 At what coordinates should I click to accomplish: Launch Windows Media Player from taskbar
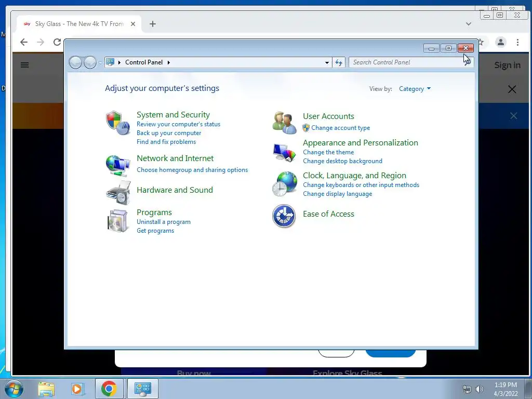coord(77,389)
